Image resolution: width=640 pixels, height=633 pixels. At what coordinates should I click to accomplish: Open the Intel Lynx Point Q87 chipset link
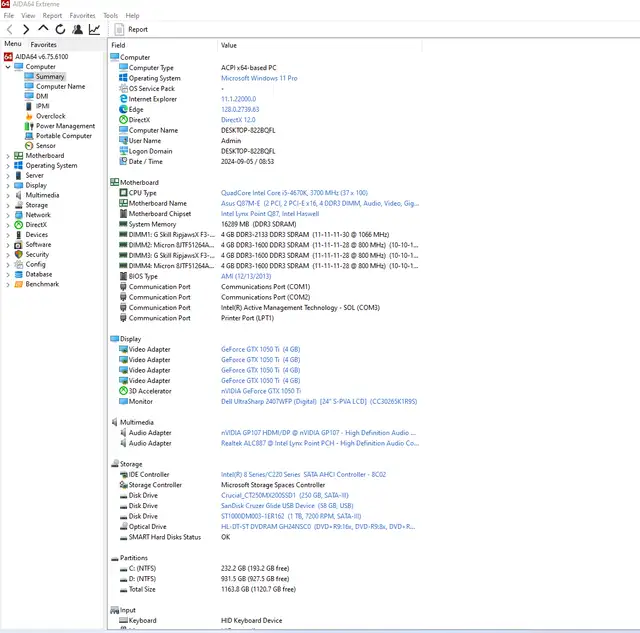(x=270, y=213)
